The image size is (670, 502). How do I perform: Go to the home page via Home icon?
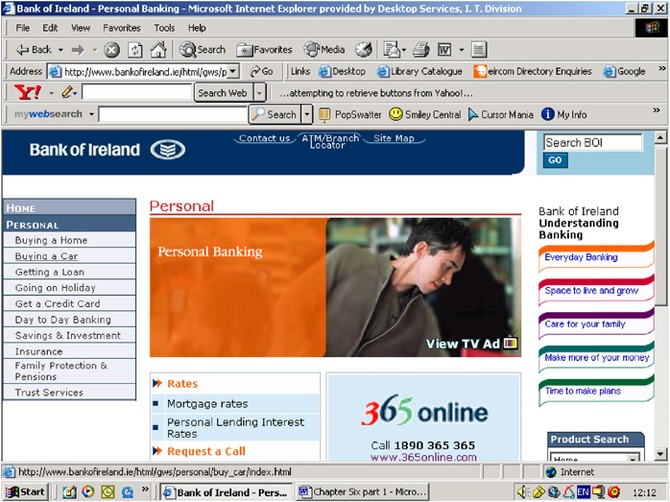158,50
